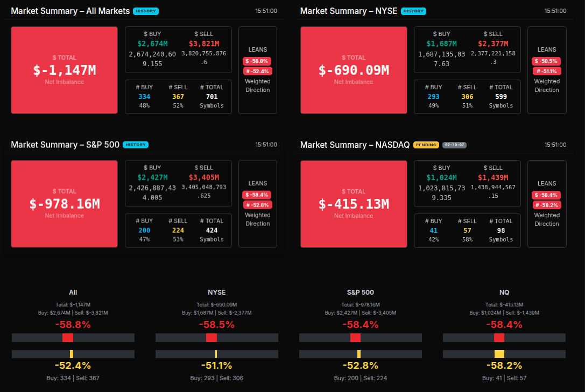Select the red marker on S&P 500 gauge bar
Viewport: 585px width, 392px height.
[355, 338]
